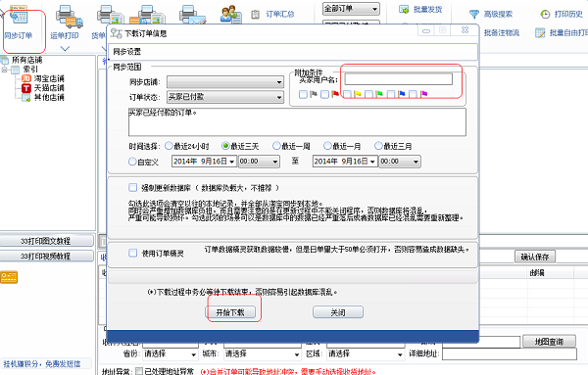This screenshot has width=588, height=375.
Task: Open the 全部订单 filter dropdown
Action: [x=351, y=9]
